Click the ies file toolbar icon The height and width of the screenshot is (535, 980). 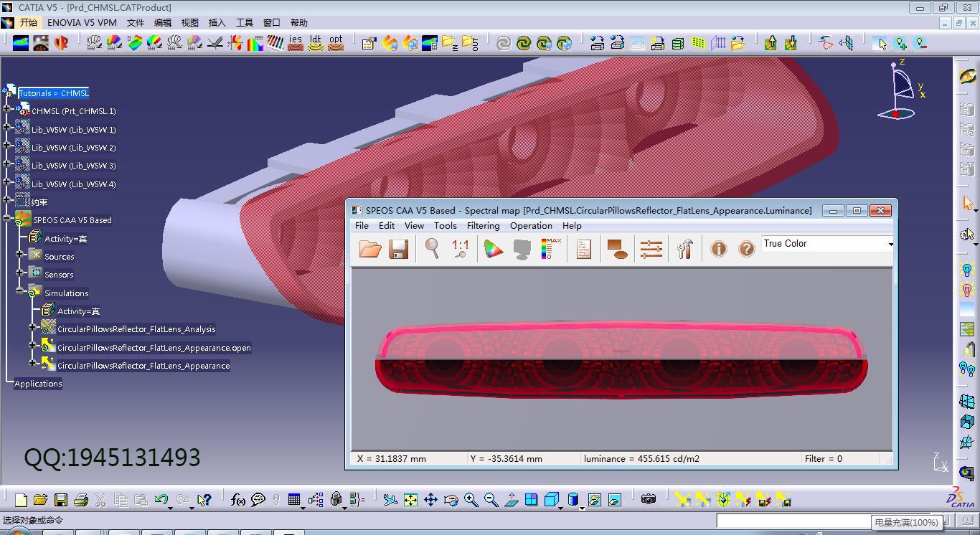coord(296,43)
